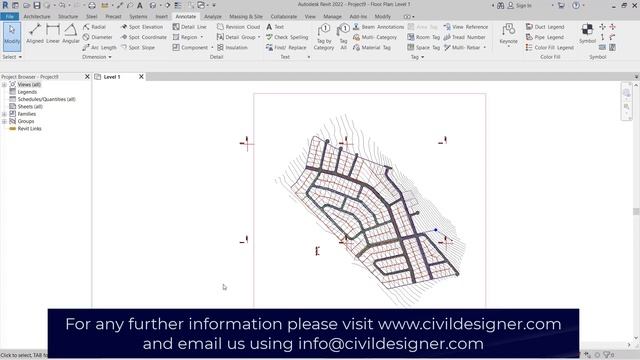The width and height of the screenshot is (640, 360).
Task: Select Legends in Project Browser
Action: click(27, 92)
